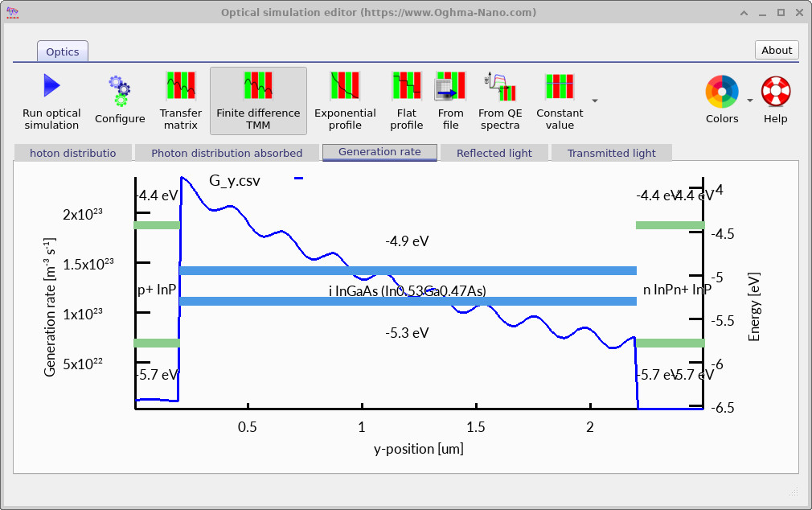Click the About button
The height and width of the screenshot is (510, 812).
(777, 50)
